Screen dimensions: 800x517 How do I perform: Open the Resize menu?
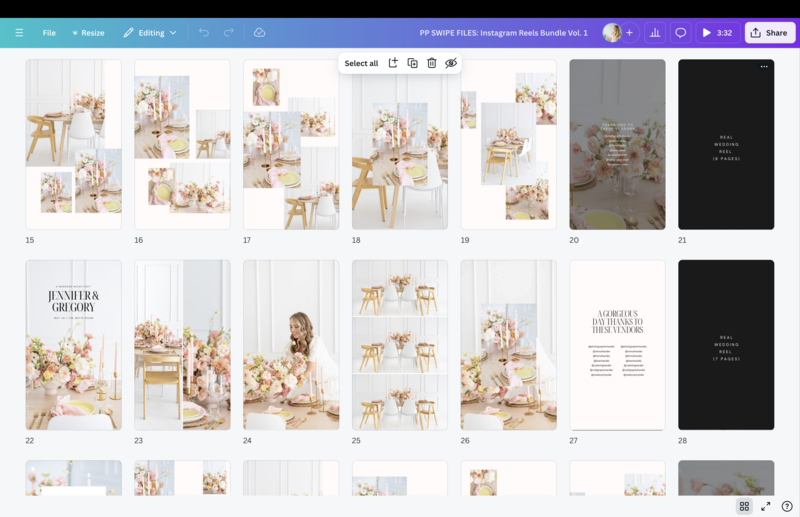tap(88, 33)
